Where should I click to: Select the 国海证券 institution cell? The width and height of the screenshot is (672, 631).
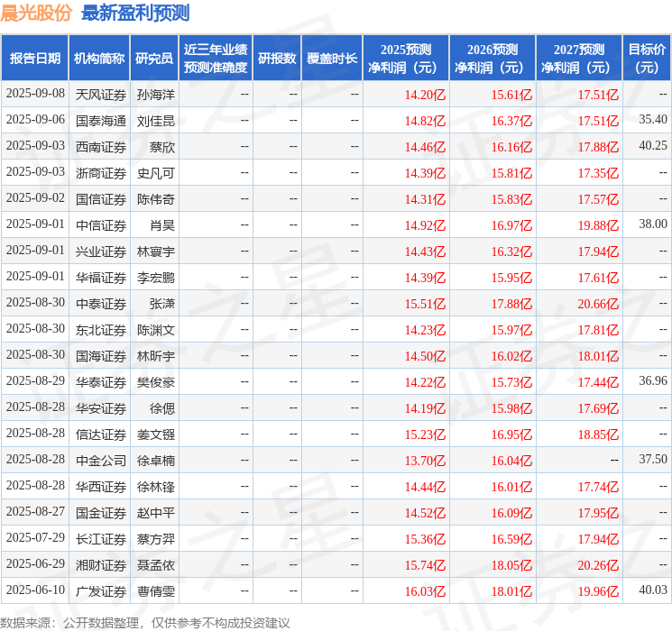click(101, 356)
